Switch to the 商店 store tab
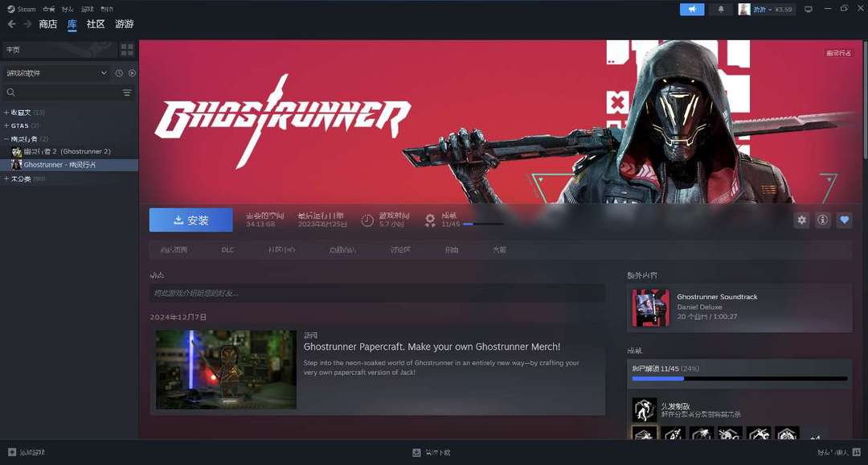Screen dimensions: 868x465 [x=48, y=24]
